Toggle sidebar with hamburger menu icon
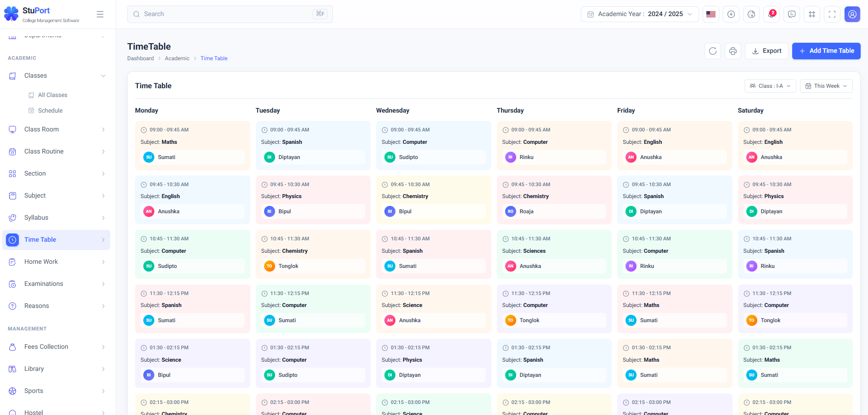 point(100,14)
